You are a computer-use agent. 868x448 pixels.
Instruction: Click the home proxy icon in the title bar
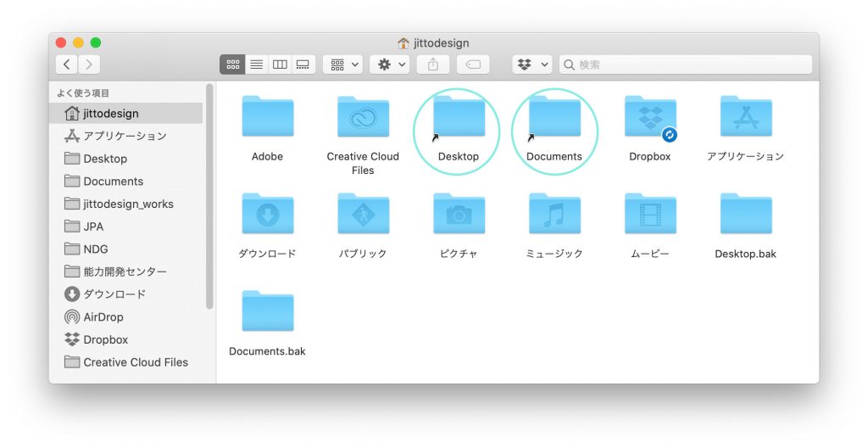pos(403,42)
